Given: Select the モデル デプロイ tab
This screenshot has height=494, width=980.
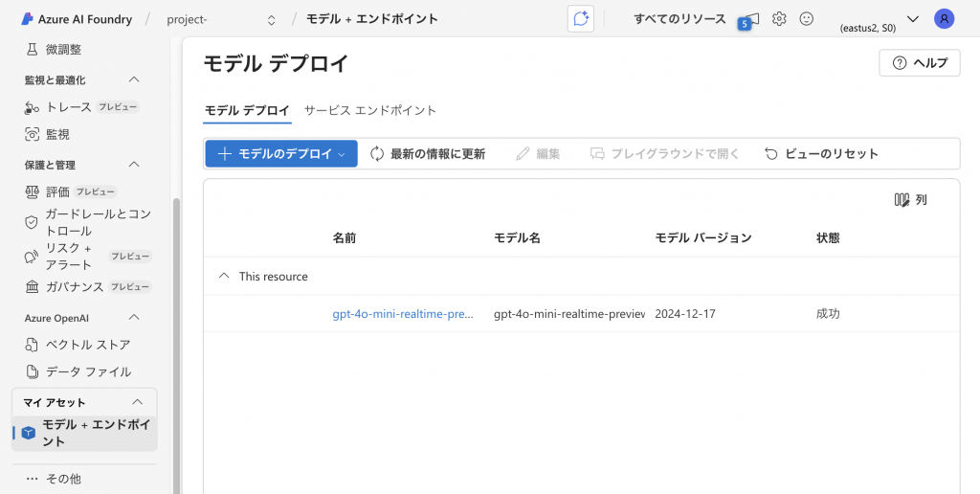Looking at the screenshot, I should pyautogui.click(x=248, y=111).
